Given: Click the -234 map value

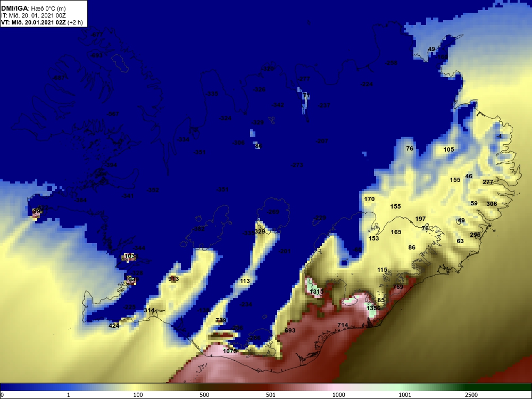Looking at the screenshot, I should (x=246, y=304).
